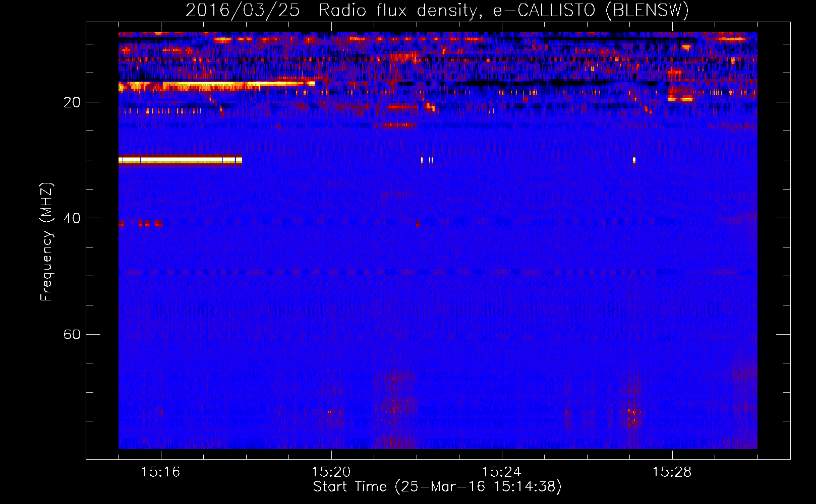Click the 15:24 time axis label

point(501,472)
